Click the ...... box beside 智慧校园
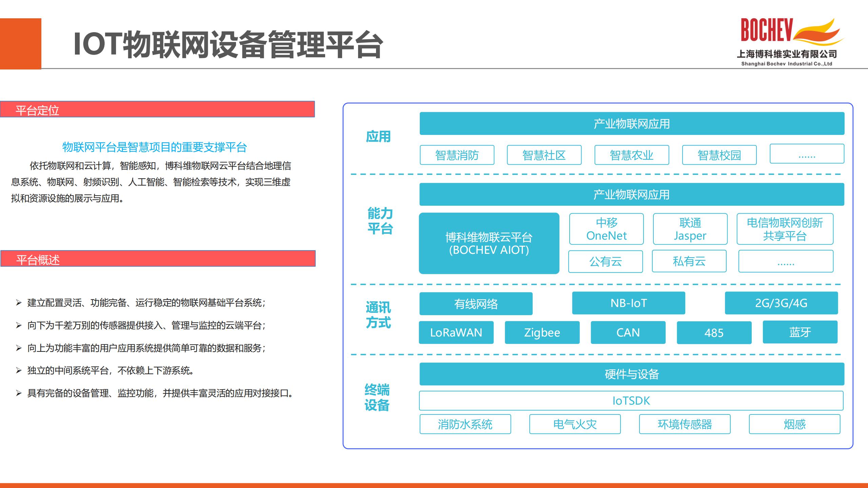Image resolution: width=868 pixels, height=488 pixels. 807,154
